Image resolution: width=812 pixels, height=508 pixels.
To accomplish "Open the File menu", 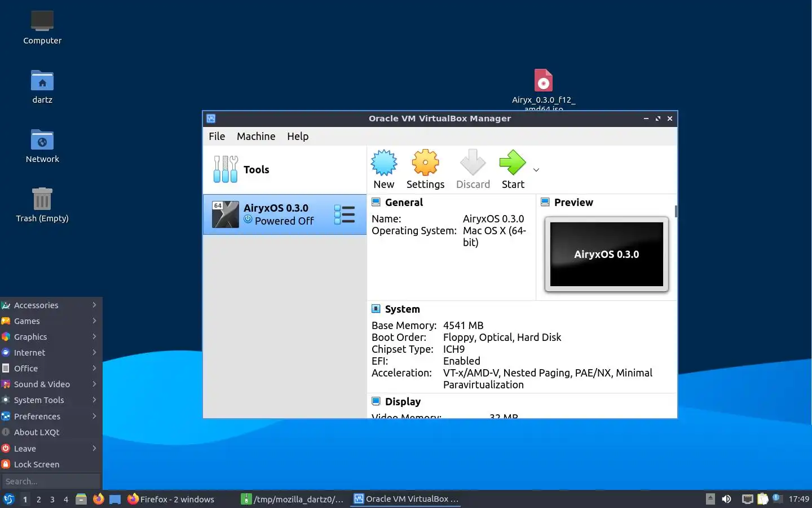I will (217, 136).
